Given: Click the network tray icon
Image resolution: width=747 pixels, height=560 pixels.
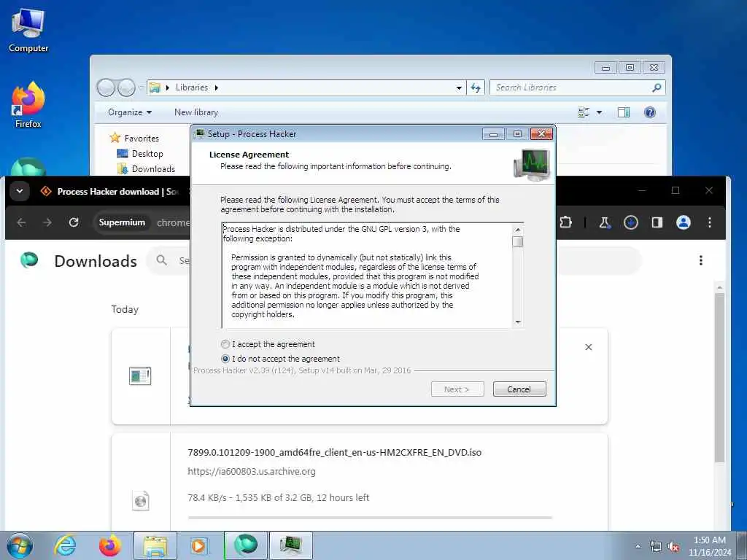Looking at the screenshot, I should [x=656, y=547].
